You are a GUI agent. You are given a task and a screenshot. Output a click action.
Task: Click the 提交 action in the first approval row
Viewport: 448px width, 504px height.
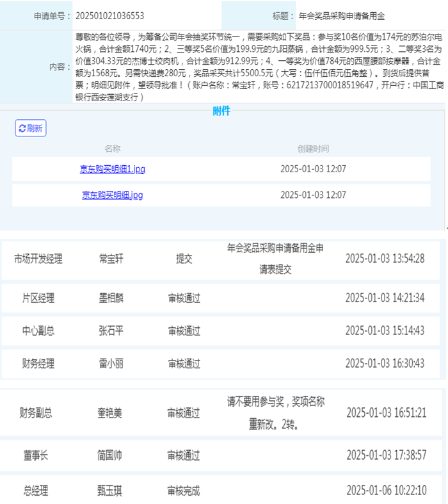point(184,259)
